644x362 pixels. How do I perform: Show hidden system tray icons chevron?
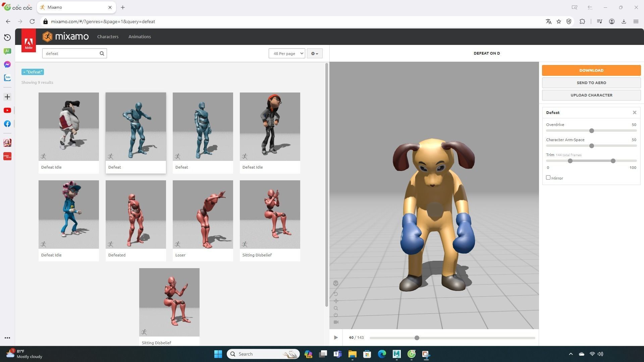tap(571, 354)
